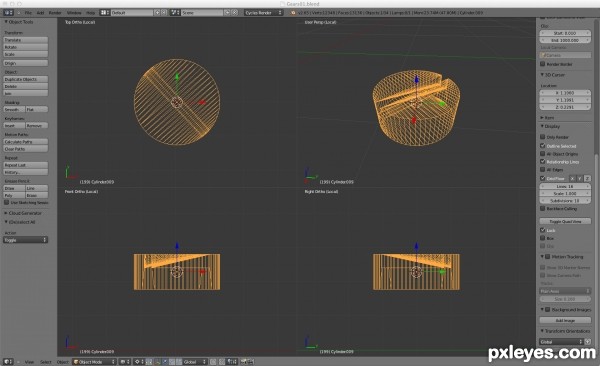Open the Add menu
The image size is (600, 366).
click(x=40, y=13)
